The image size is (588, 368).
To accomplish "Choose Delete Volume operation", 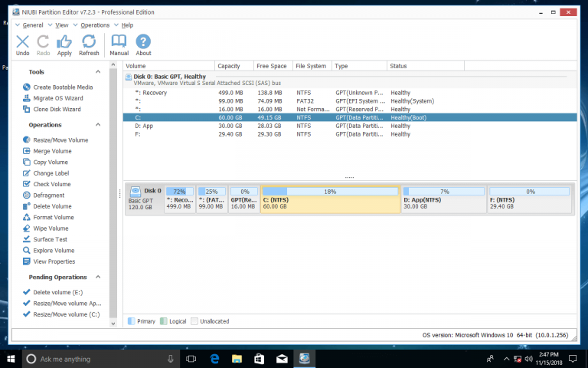I will point(47,206).
